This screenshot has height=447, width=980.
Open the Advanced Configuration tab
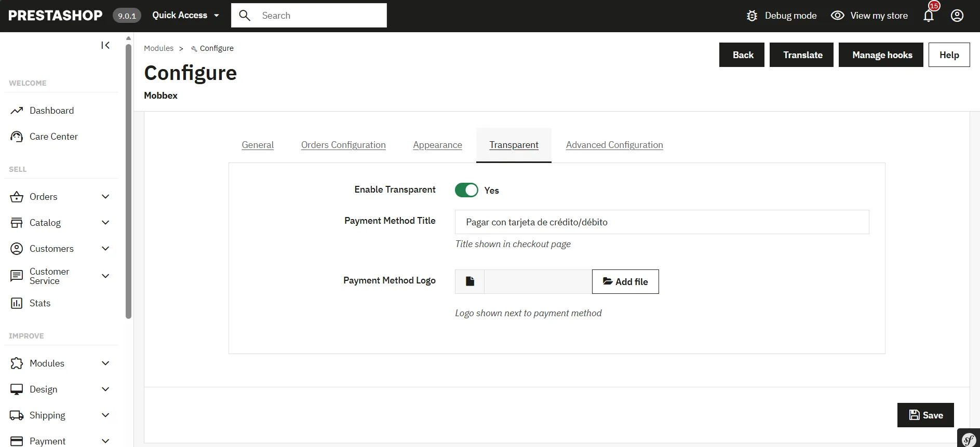coord(614,145)
